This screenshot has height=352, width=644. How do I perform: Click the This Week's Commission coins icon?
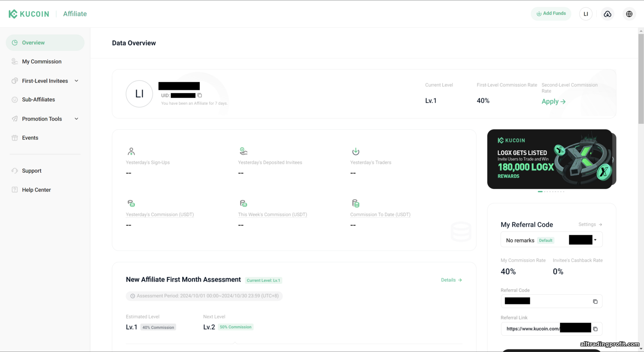[x=243, y=203]
